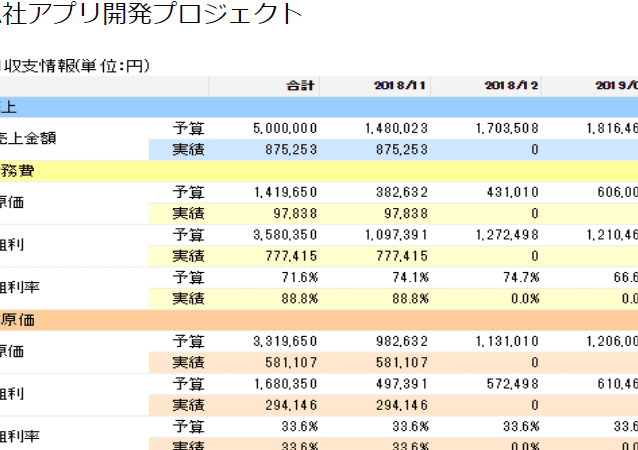Select the cost budget total 1,419,650

click(x=286, y=192)
